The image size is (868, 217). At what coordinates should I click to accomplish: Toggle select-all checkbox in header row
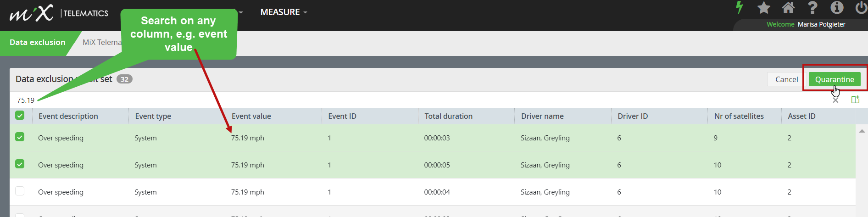pyautogui.click(x=20, y=116)
